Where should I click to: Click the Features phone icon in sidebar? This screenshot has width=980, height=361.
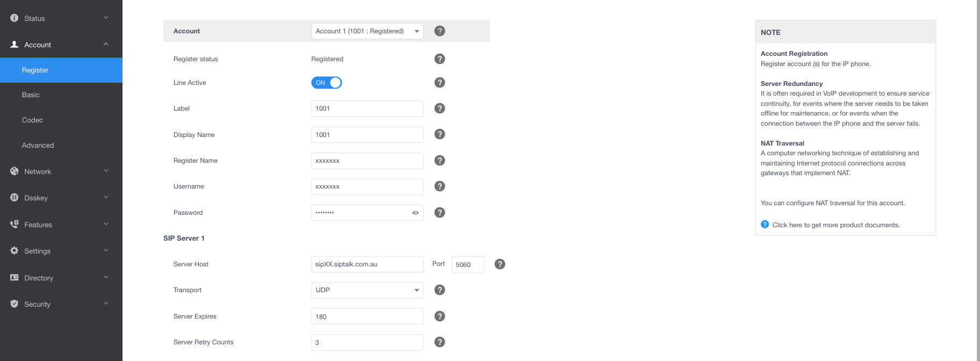[x=15, y=224]
